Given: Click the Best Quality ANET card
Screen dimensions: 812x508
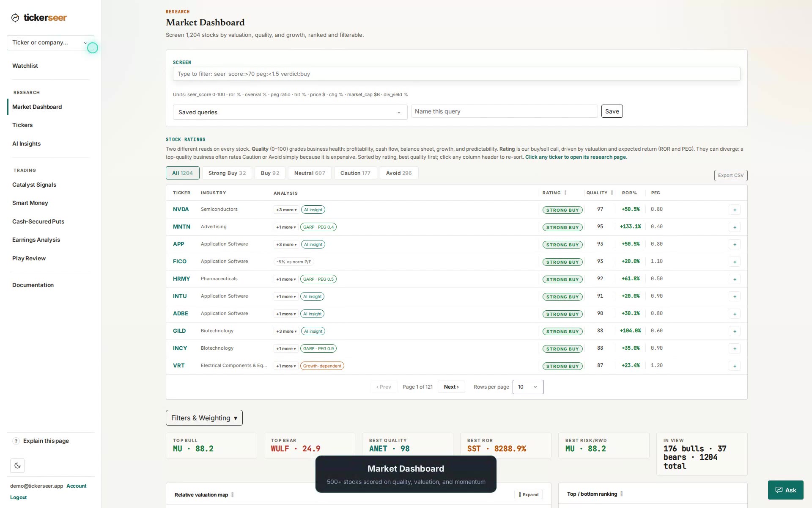Looking at the screenshot, I should click(408, 445).
